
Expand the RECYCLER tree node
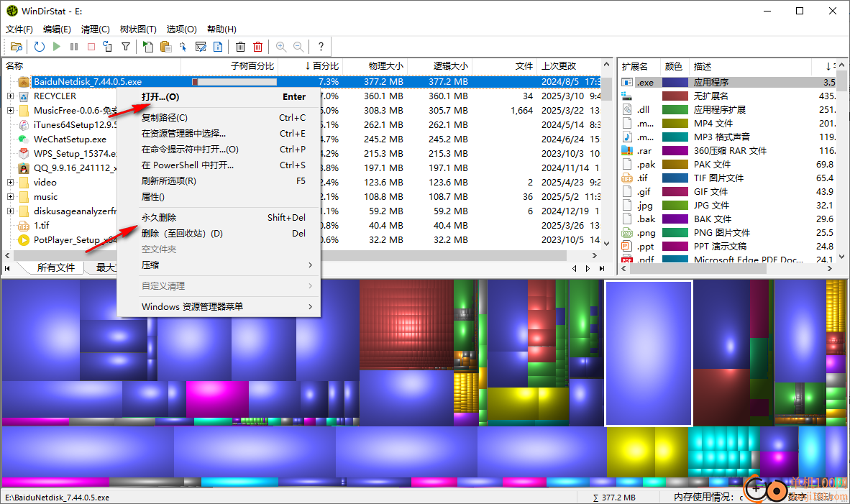point(10,96)
